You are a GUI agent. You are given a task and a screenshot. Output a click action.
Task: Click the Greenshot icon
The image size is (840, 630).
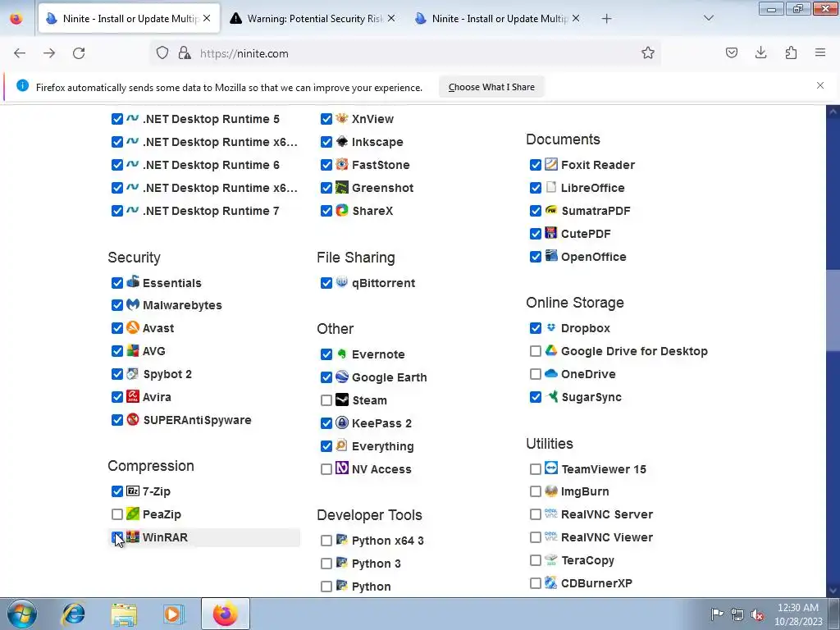(342, 188)
